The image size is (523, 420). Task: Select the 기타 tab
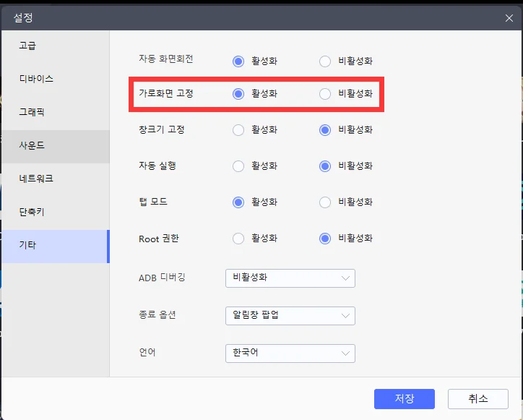[56, 247]
